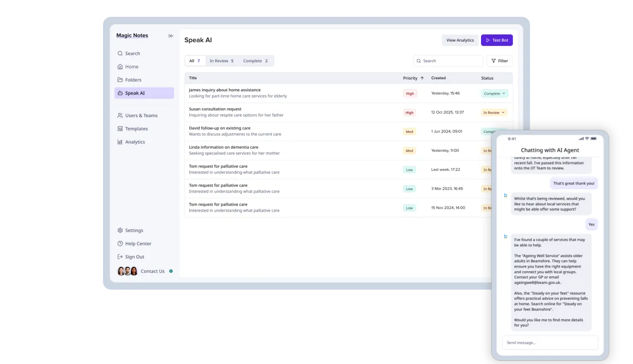Image resolution: width=633 pixels, height=364 pixels.
Task: Open Templates in the sidebar
Action: [136, 129]
